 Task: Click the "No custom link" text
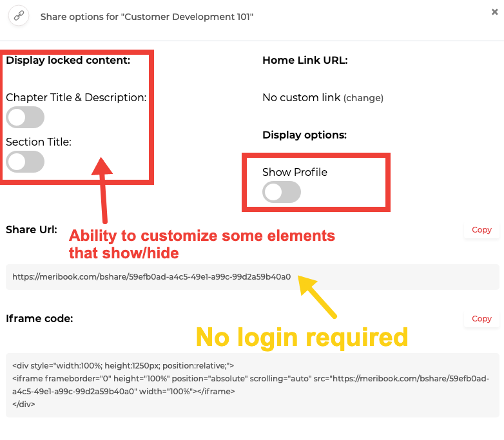[301, 97]
